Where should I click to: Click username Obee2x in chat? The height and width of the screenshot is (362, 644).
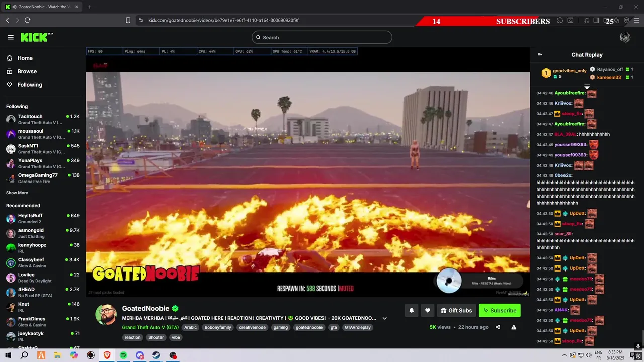click(x=563, y=175)
